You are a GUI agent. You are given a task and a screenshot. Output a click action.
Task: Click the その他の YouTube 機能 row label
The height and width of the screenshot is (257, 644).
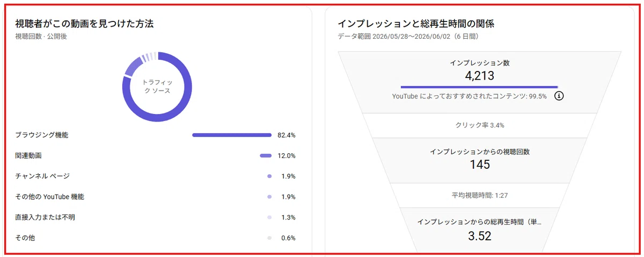click(x=50, y=197)
